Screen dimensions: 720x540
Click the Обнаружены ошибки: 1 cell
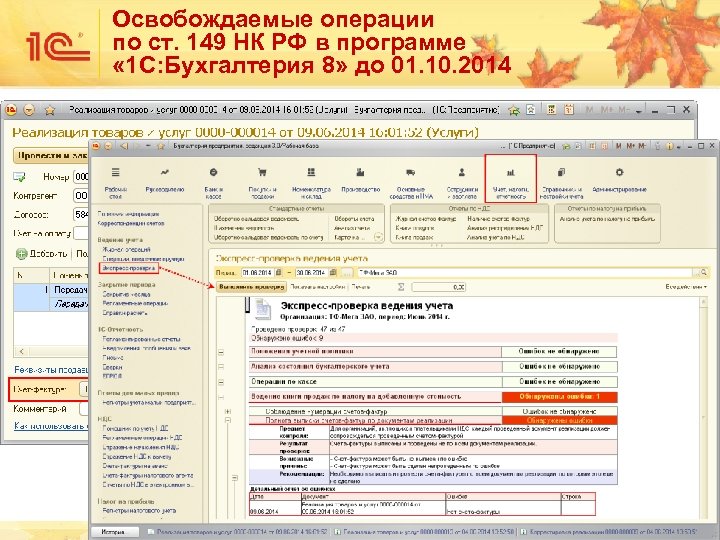tap(559, 397)
